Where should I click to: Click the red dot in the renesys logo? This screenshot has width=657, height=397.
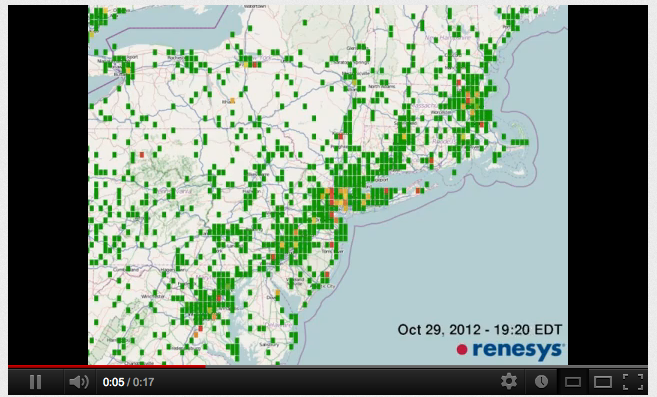(462, 350)
